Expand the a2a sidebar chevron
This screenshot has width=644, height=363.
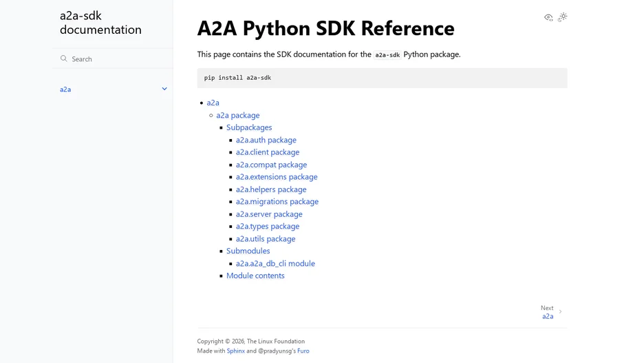[x=164, y=89]
